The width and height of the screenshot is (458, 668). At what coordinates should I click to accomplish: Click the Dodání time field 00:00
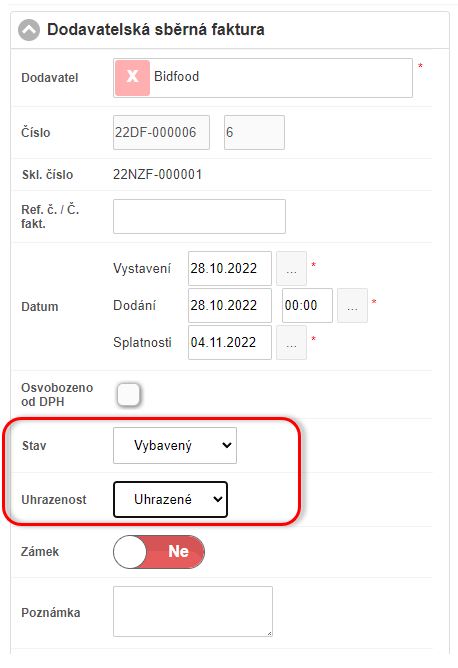pyautogui.click(x=307, y=305)
